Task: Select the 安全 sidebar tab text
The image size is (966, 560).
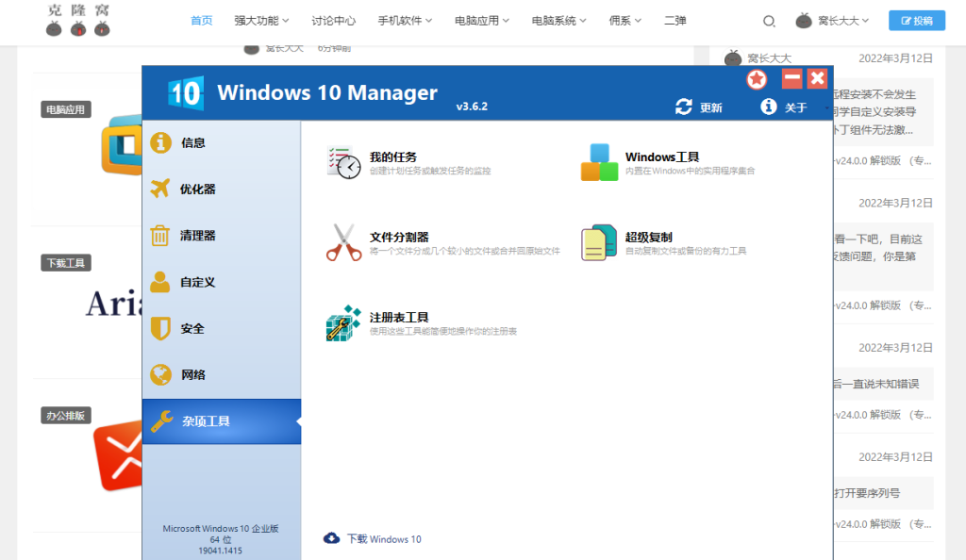Action: (x=192, y=329)
